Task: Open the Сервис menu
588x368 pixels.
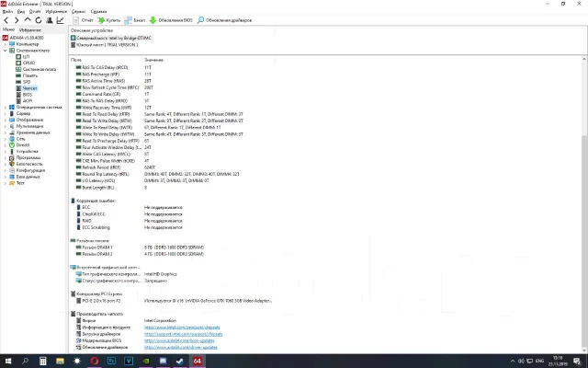Action: 78,12
